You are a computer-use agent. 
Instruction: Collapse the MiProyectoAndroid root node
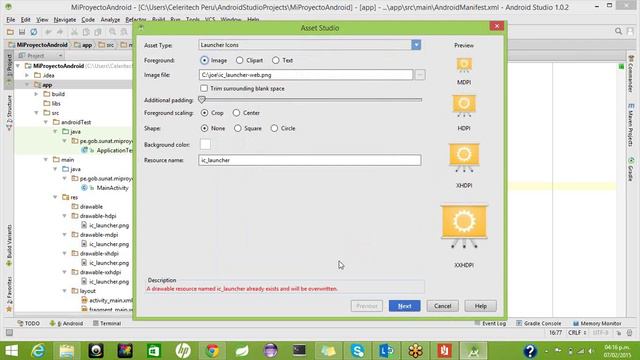tap(18, 66)
